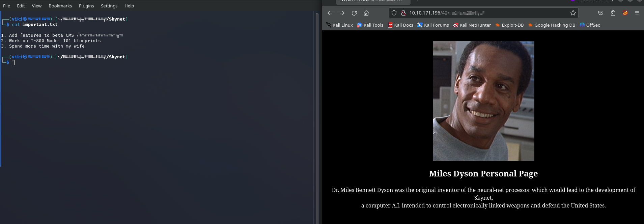Open the Kali NetHunter bookmark
The width and height of the screenshot is (644, 224).
point(472,25)
